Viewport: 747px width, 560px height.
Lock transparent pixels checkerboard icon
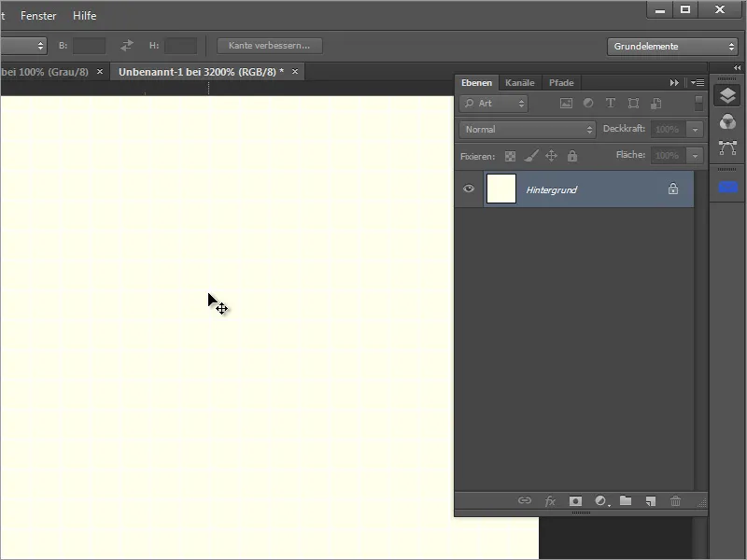tap(510, 156)
